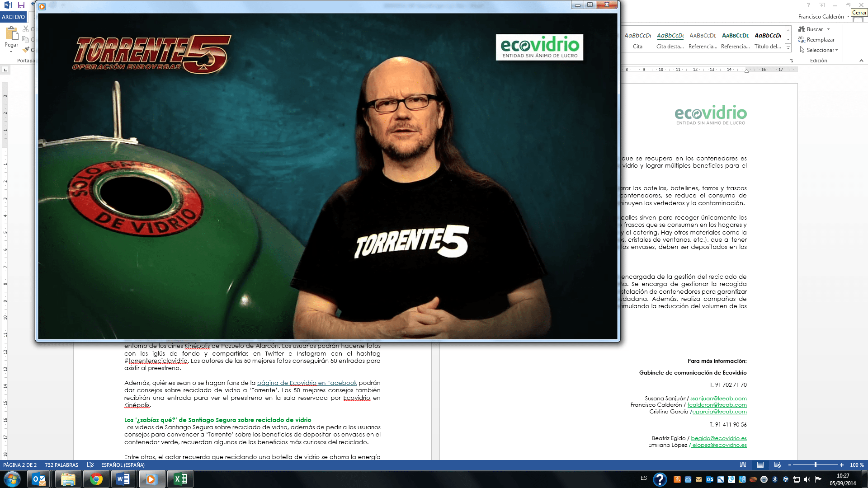Switch to Read Mode view icon

click(x=743, y=465)
